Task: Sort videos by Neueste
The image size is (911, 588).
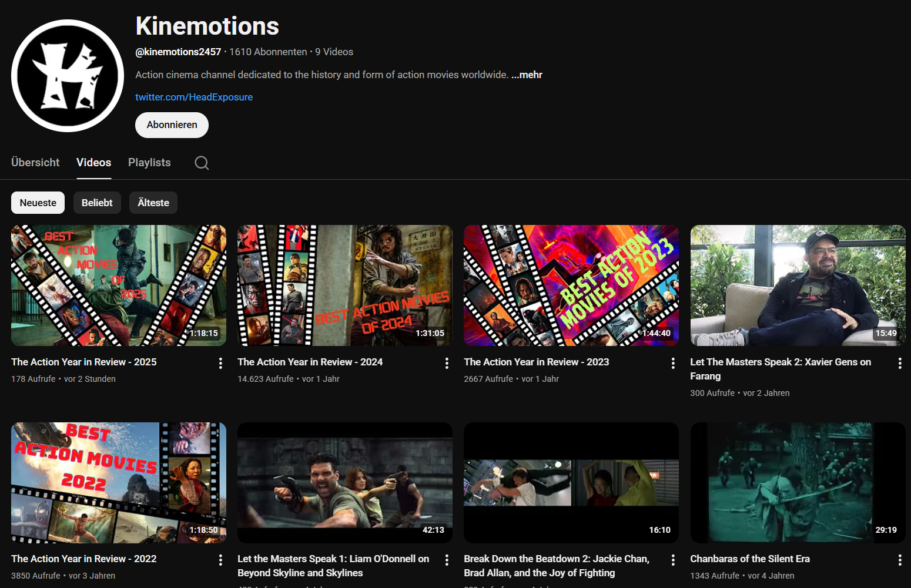Action: (x=38, y=203)
